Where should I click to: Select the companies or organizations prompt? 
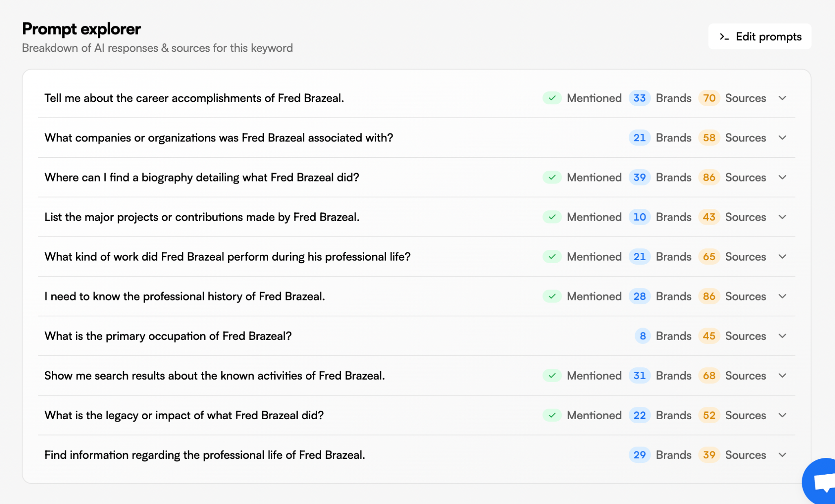219,137
